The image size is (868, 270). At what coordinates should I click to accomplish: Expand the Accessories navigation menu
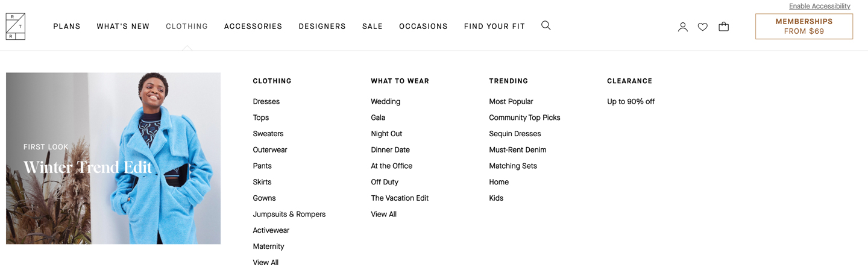point(253,27)
